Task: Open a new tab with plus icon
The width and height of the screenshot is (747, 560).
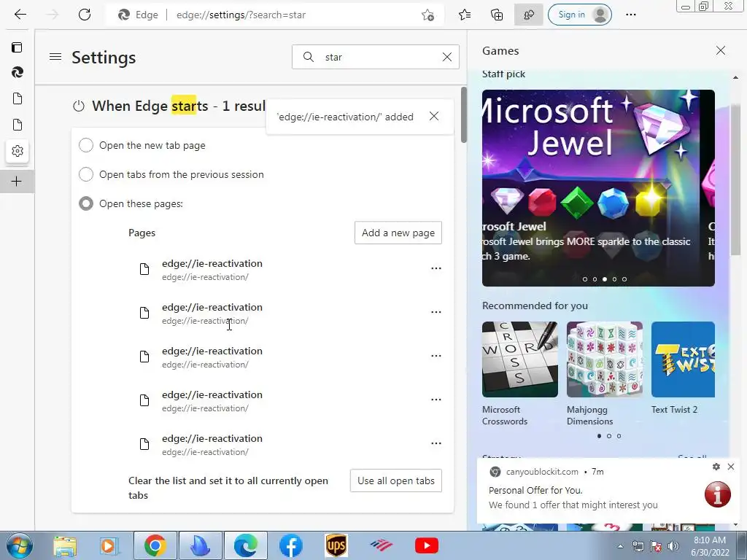Action: point(16,182)
